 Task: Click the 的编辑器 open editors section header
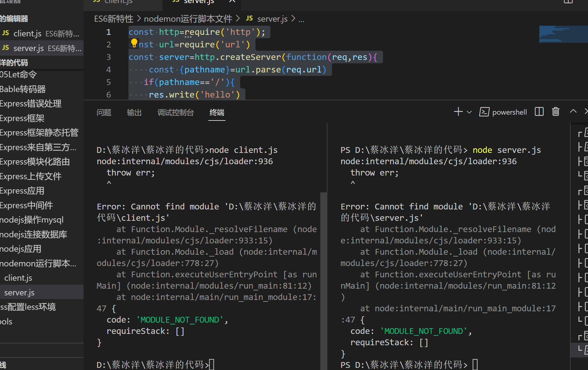(42, 19)
